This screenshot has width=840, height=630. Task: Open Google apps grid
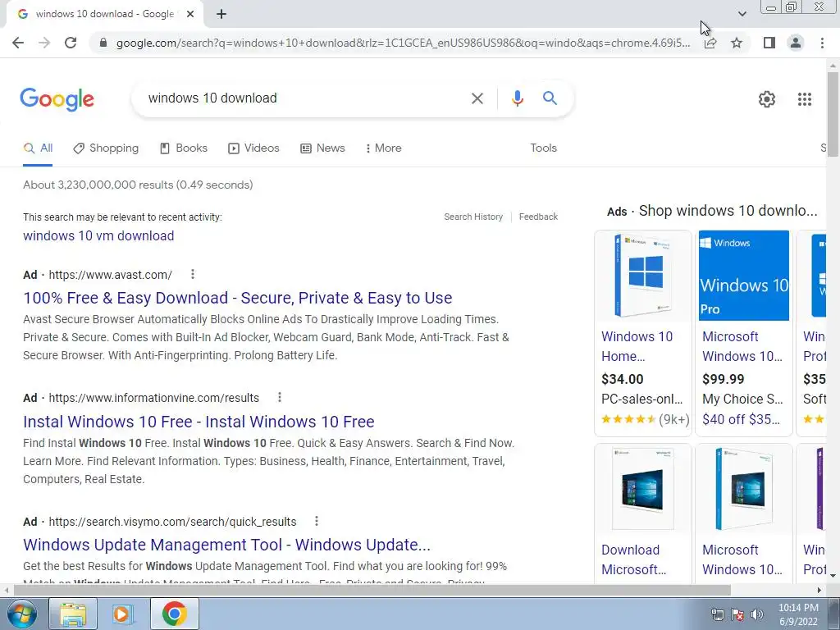805,99
